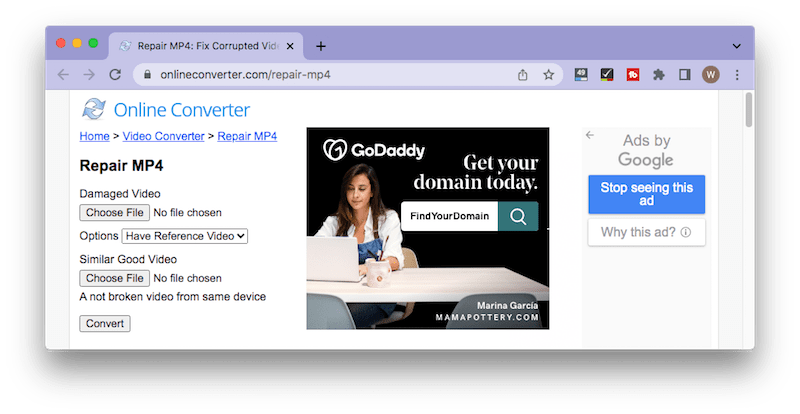
Task: Click the FindYourDomain search field in ad
Action: point(449,216)
